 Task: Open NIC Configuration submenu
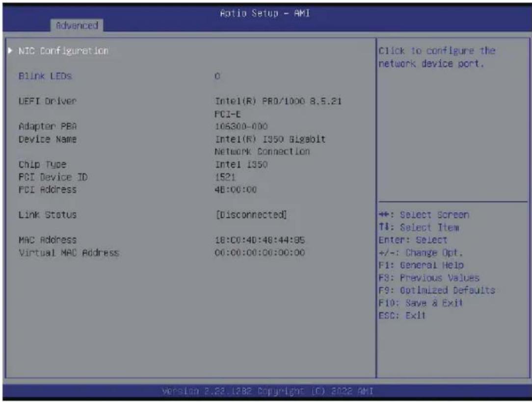click(63, 51)
